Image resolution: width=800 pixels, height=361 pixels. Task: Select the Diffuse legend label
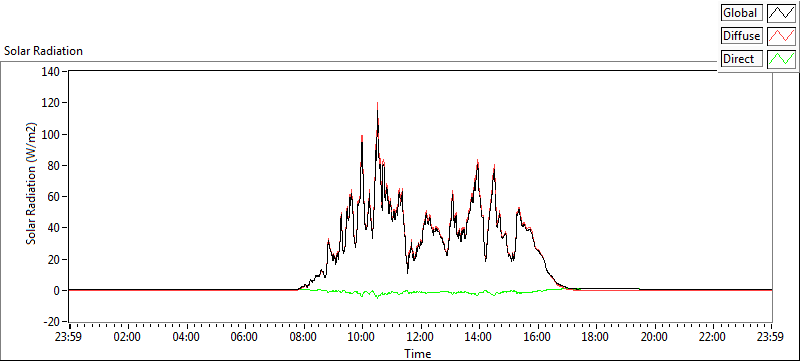741,36
